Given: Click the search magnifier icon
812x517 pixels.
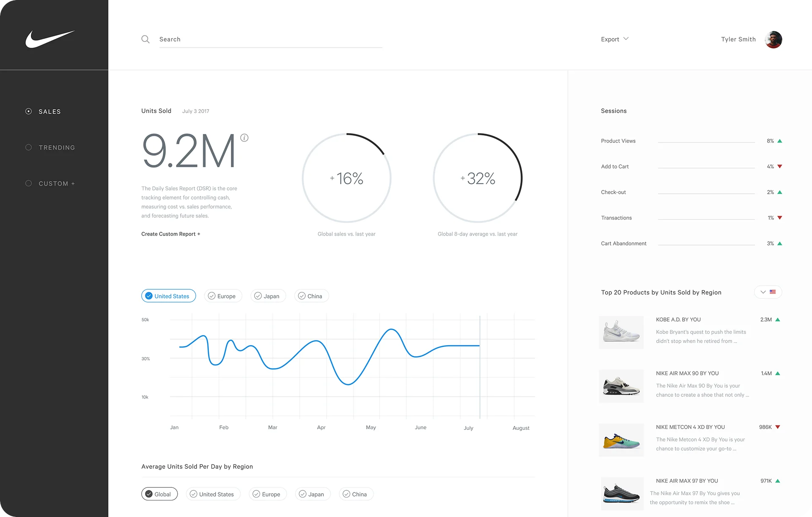Looking at the screenshot, I should [145, 39].
